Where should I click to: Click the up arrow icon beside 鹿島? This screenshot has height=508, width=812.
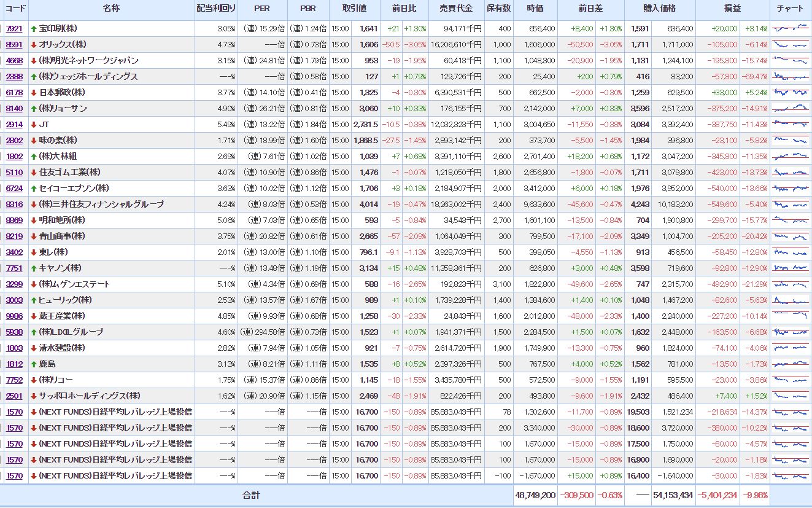coord(34,364)
